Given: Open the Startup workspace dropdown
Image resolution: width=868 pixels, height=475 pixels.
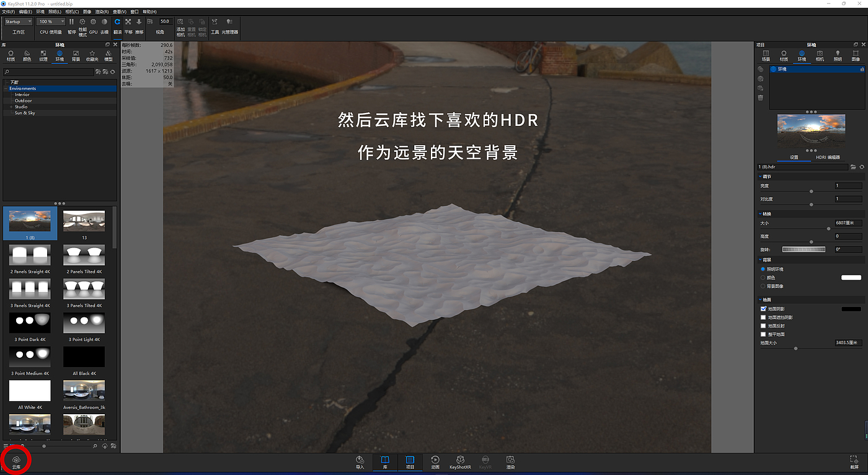Looking at the screenshot, I should pos(18,22).
